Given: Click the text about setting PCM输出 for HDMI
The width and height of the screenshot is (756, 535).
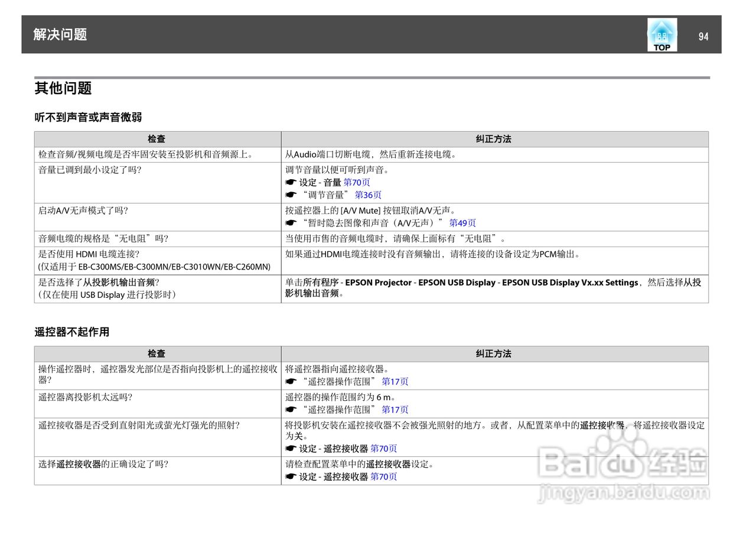Looking at the screenshot, I should click(433, 254).
